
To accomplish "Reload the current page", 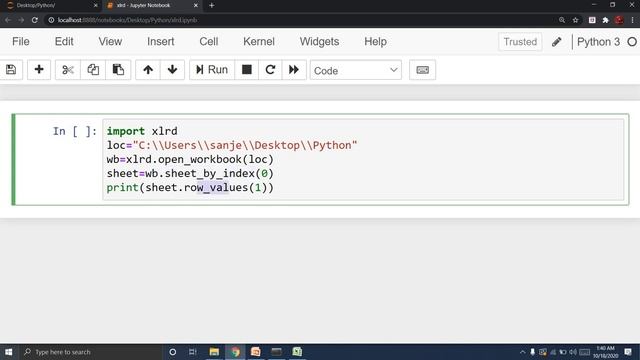I will pos(35,20).
